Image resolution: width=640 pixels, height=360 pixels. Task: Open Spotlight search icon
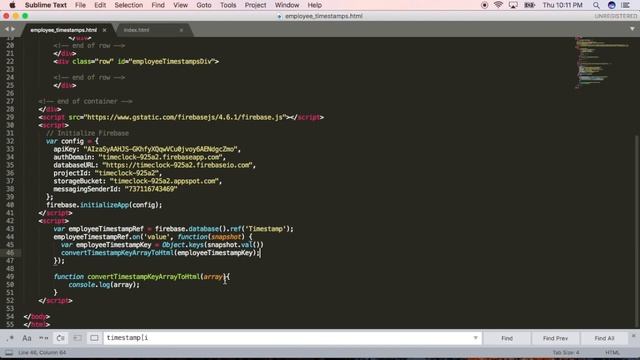596,5
